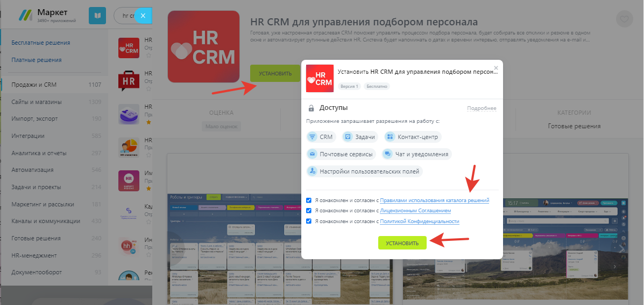Select the Аналитика и отчеты category
Screen dimensions: 644x305
(55, 153)
